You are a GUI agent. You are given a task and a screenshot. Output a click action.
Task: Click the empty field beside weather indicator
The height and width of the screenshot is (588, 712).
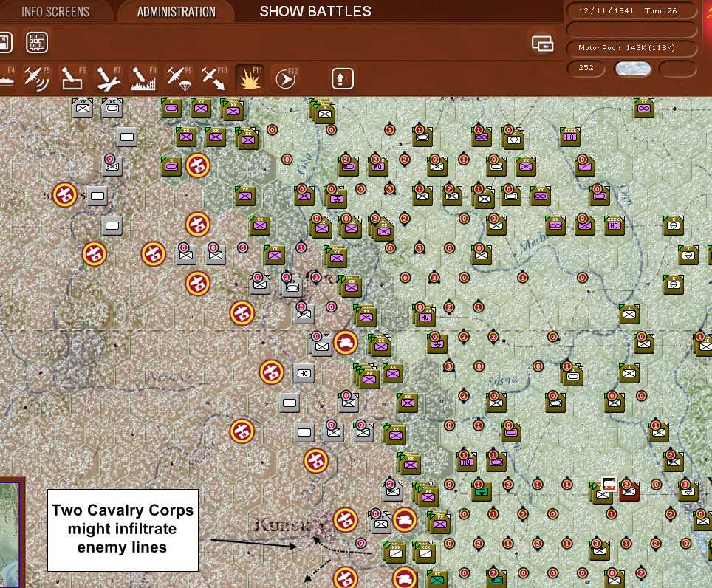tap(677, 69)
